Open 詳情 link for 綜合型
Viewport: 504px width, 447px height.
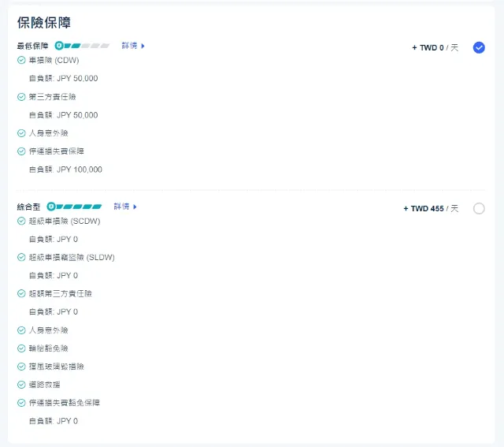coord(121,207)
